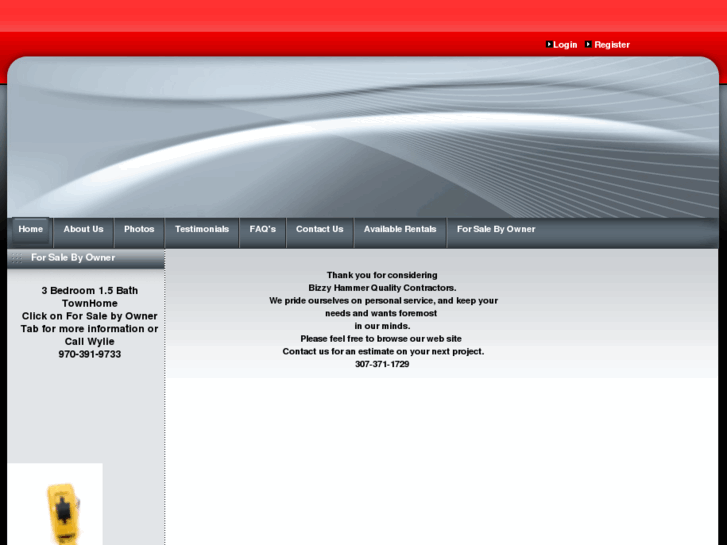
Task: Open the Available Rentals menu item
Action: (400, 231)
